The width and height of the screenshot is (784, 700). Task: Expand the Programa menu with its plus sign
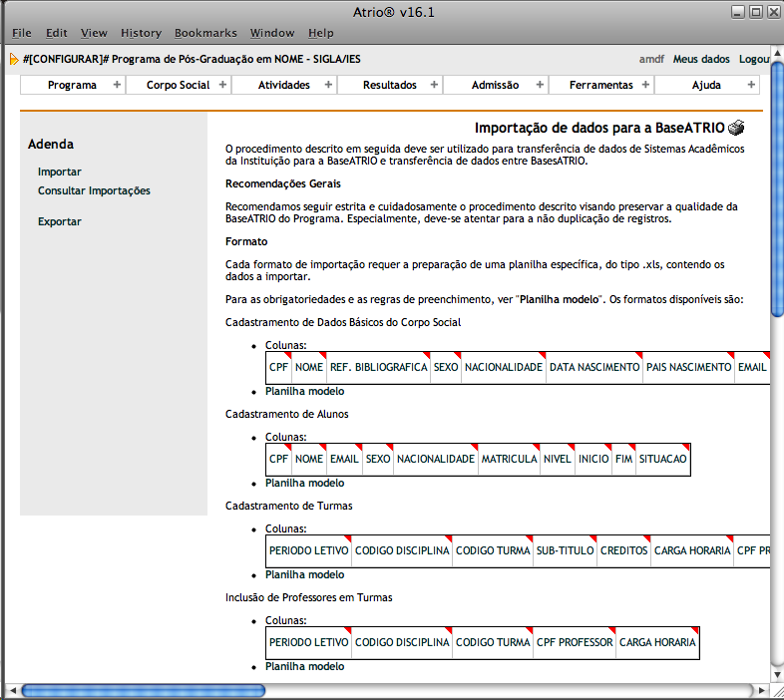pos(117,85)
